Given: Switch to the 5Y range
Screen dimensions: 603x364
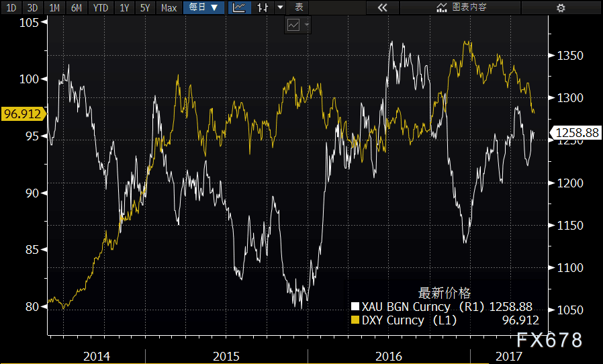Looking at the screenshot, I should click(144, 7).
